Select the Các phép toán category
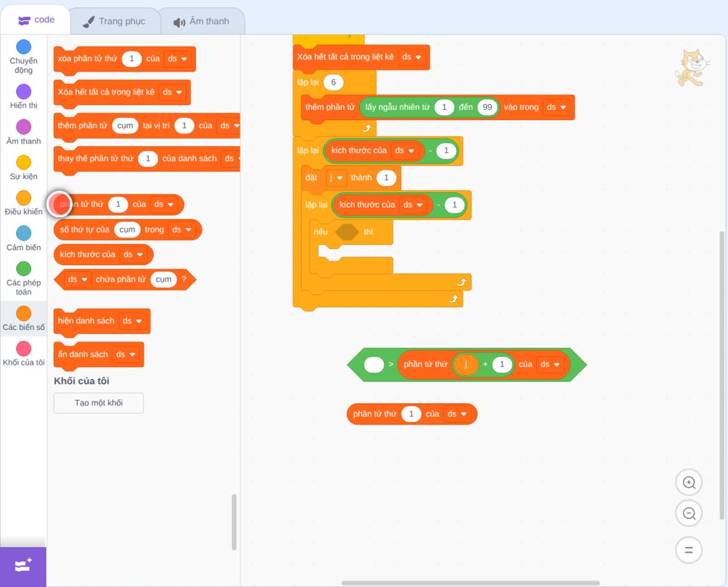The width and height of the screenshot is (728, 587). pos(24,279)
